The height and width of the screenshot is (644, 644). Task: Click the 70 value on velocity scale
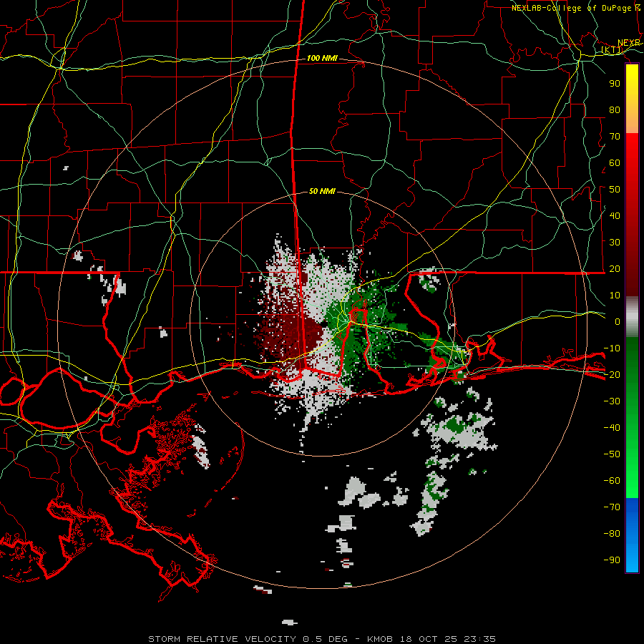pos(615,137)
